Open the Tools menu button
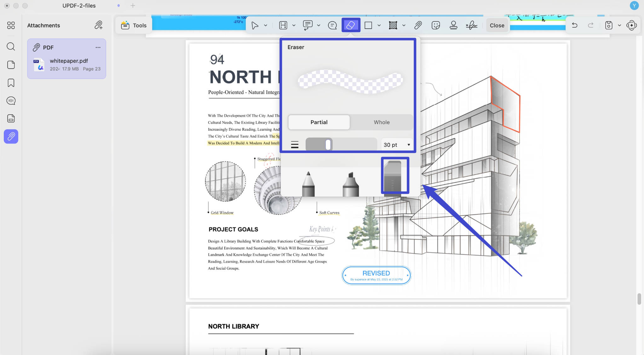The width and height of the screenshot is (644, 355). pos(134,25)
